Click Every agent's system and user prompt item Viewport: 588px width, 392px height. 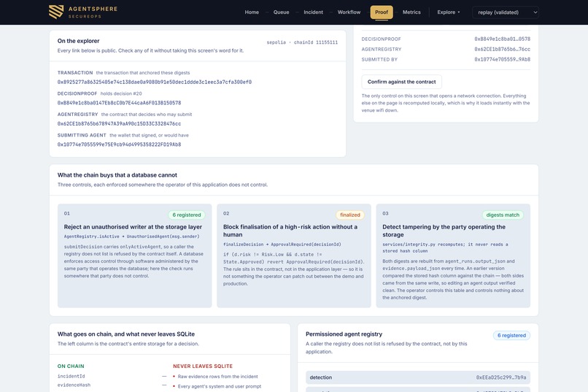(x=220, y=386)
